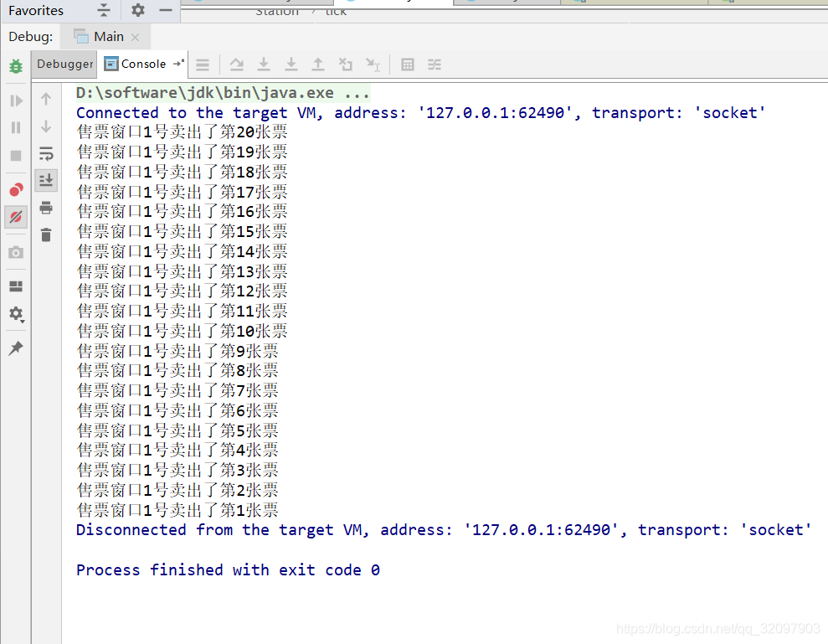Click the 'Disconnected from the target VM' line
Image resolution: width=828 pixels, height=644 pixels.
[x=444, y=530]
